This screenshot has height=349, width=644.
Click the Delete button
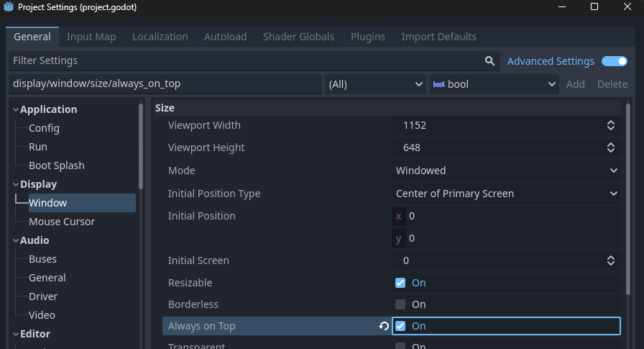pos(612,84)
